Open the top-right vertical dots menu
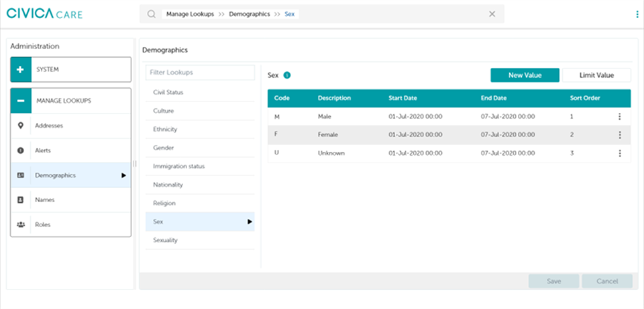Image resolution: width=644 pixels, height=309 pixels. point(637,14)
